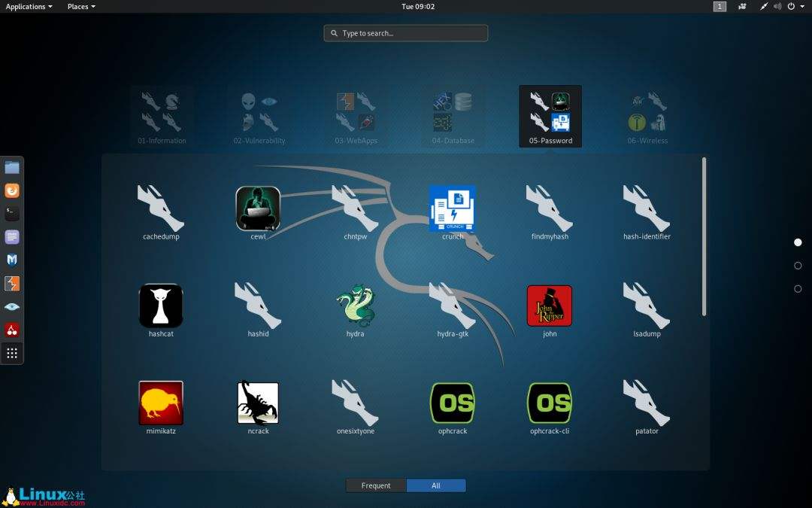Open the text notes dock icon

12,237
